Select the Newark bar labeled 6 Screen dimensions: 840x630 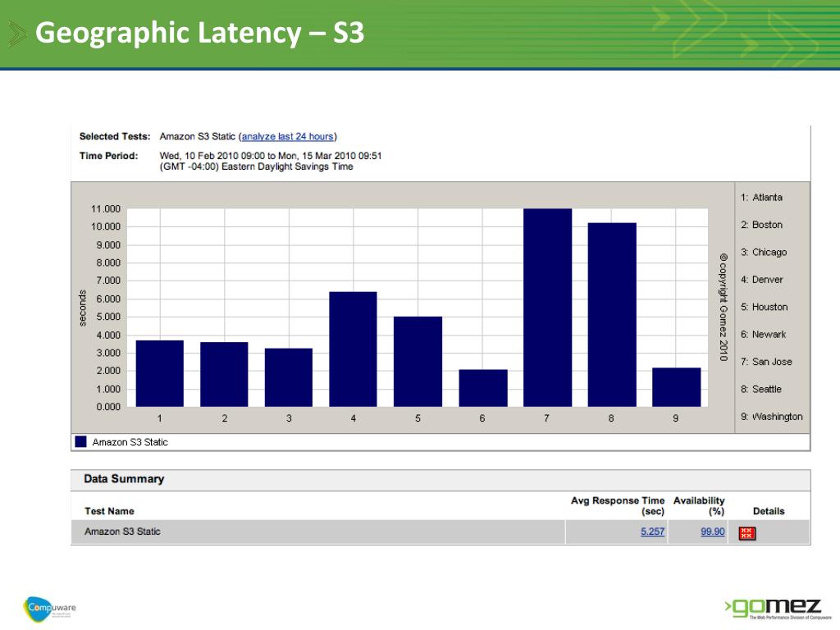point(483,388)
